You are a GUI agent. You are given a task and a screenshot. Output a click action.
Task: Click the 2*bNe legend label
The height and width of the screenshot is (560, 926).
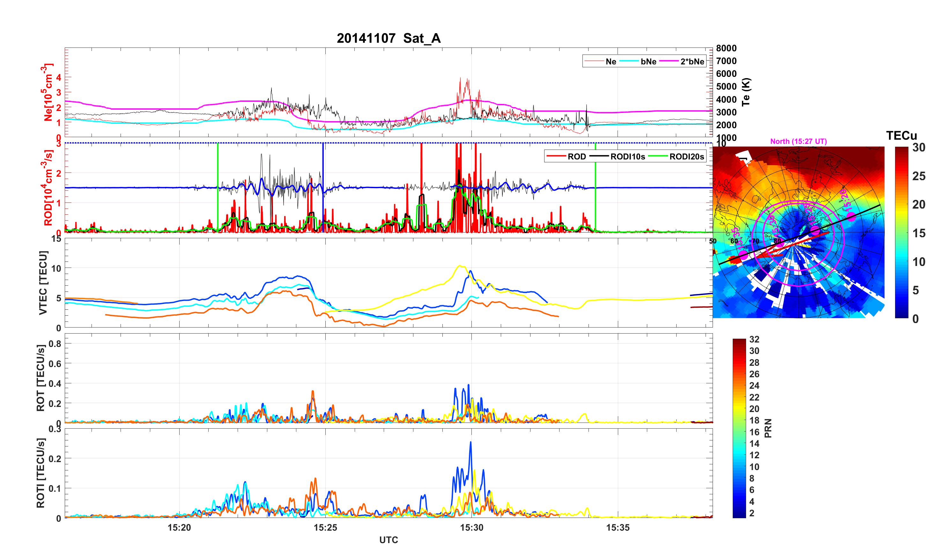[x=692, y=62]
